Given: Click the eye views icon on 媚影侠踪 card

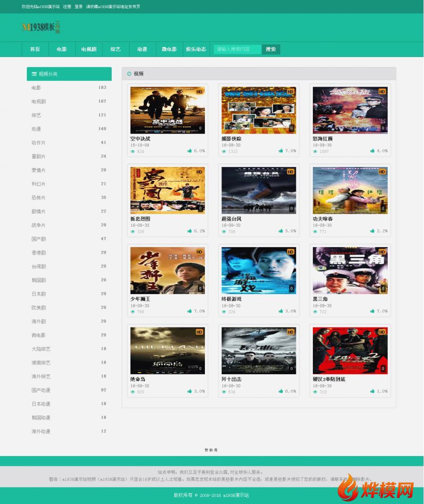Looking at the screenshot, I should click(224, 152).
